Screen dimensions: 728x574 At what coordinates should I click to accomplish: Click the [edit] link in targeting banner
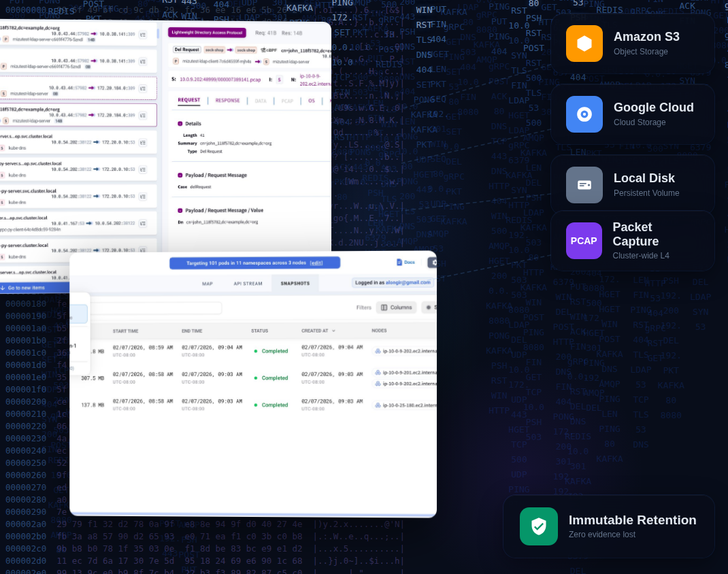point(316,263)
